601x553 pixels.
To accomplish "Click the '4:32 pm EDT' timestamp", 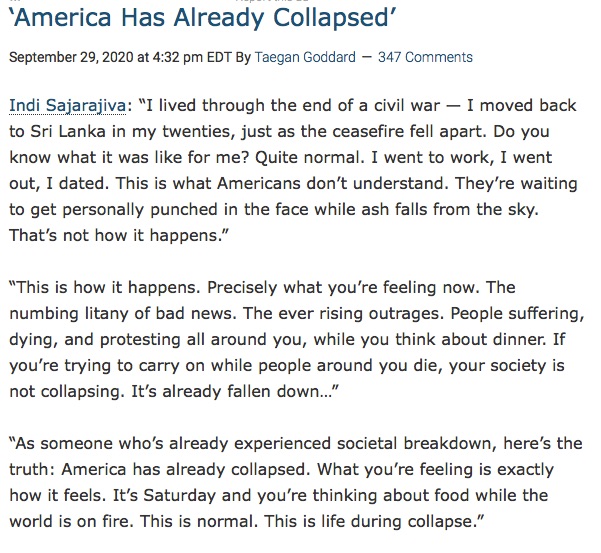I will 192,57.
